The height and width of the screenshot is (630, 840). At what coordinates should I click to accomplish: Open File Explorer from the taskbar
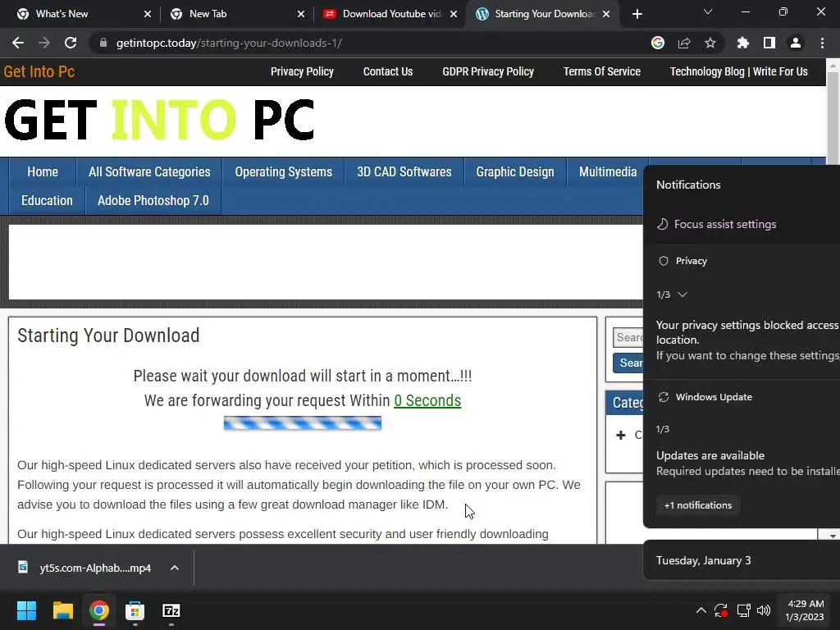(62, 610)
